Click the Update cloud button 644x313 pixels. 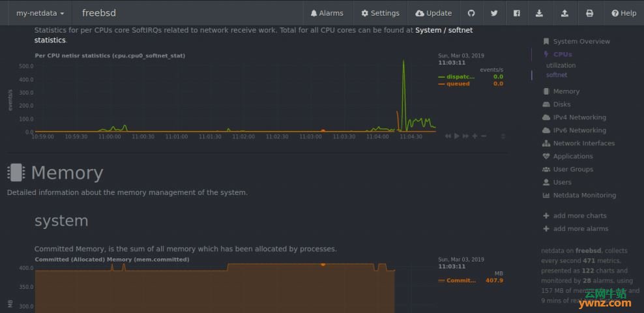(x=433, y=13)
